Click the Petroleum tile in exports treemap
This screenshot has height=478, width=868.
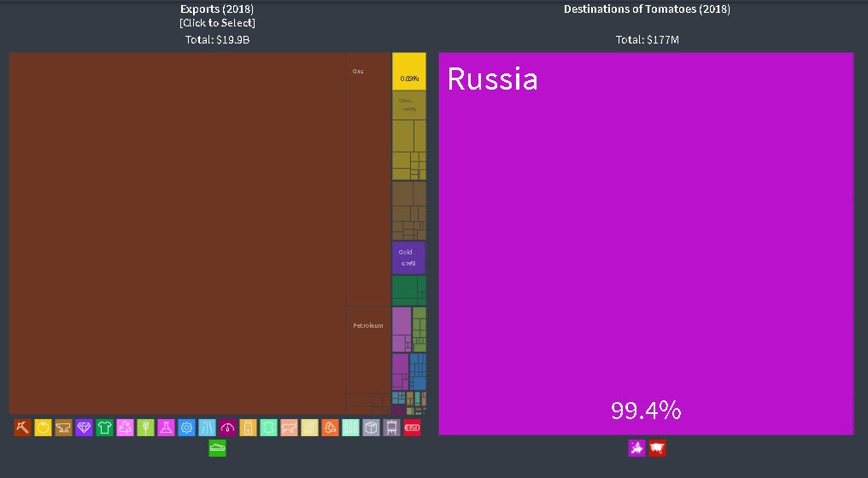[x=368, y=350]
